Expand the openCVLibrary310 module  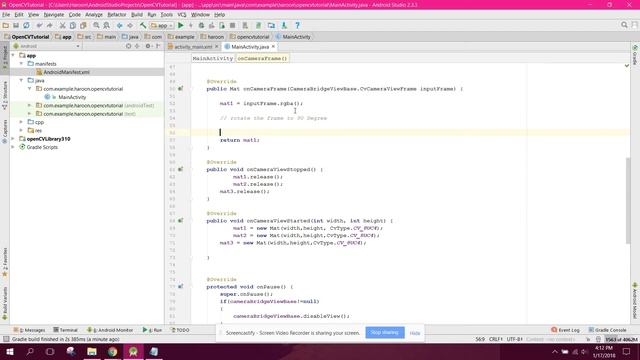pyautogui.click(x=13, y=139)
